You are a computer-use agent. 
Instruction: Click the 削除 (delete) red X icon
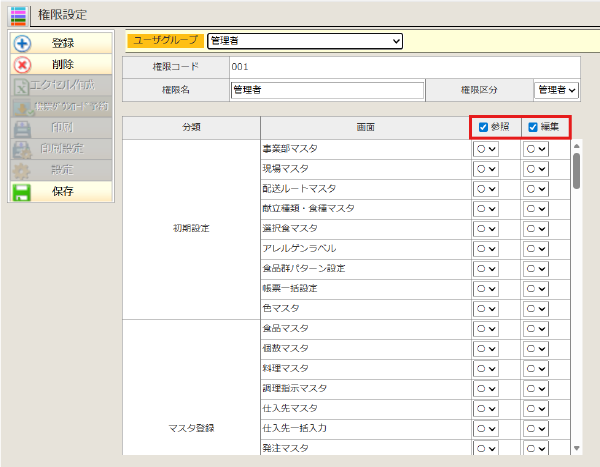pos(22,64)
